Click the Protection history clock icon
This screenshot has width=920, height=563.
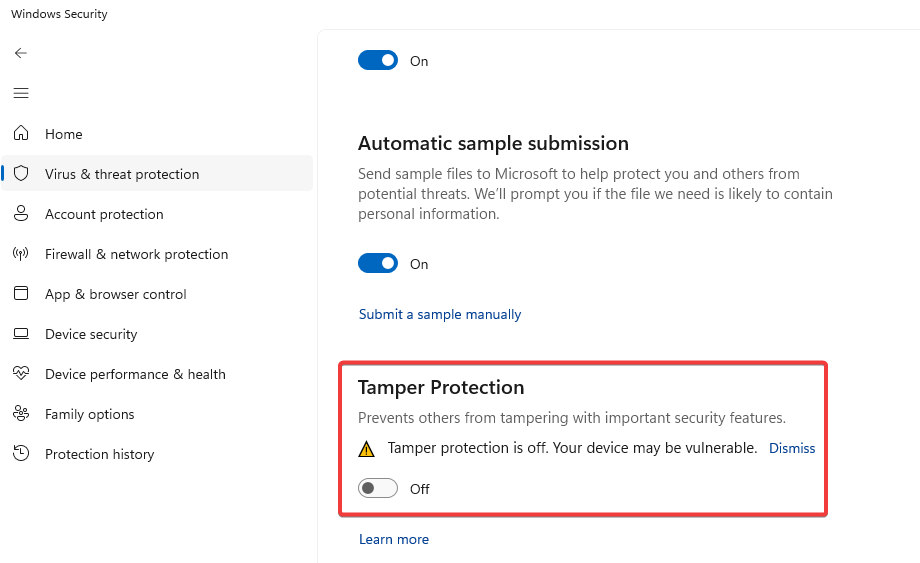click(21, 454)
